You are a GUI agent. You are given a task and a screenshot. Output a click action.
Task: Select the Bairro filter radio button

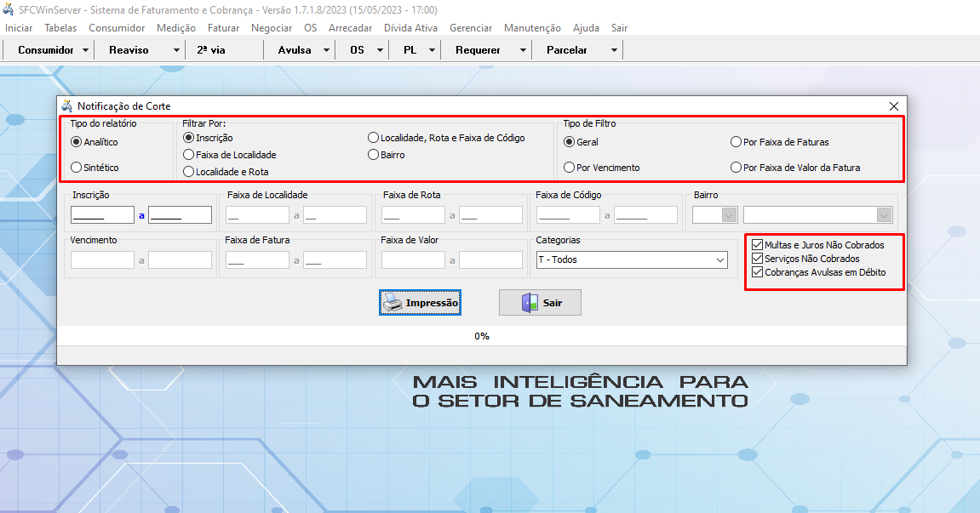point(374,155)
